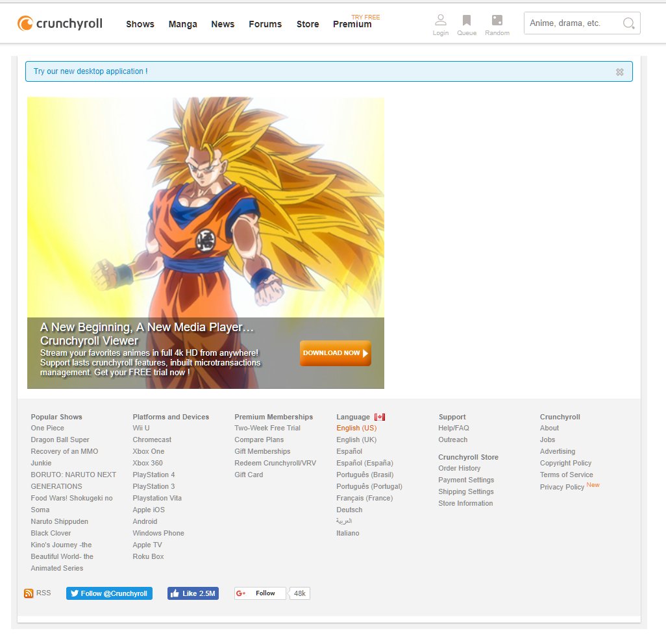
Task: Click the search magnifier icon
Action: coord(628,23)
